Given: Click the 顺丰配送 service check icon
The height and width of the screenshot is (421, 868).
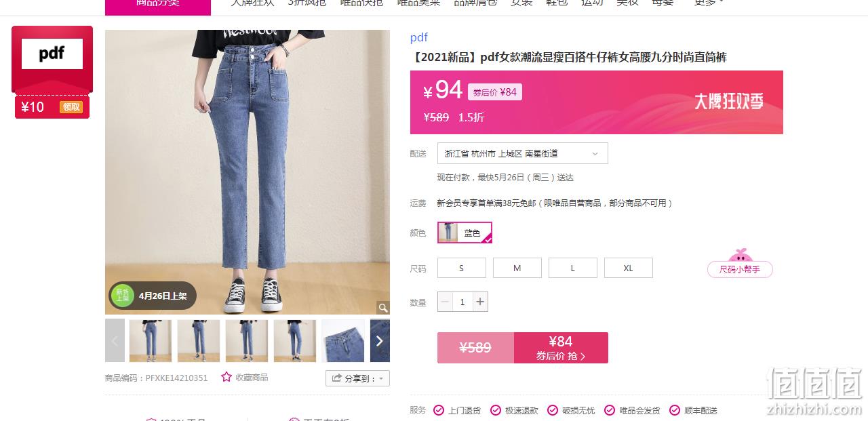Looking at the screenshot, I should tap(675, 410).
